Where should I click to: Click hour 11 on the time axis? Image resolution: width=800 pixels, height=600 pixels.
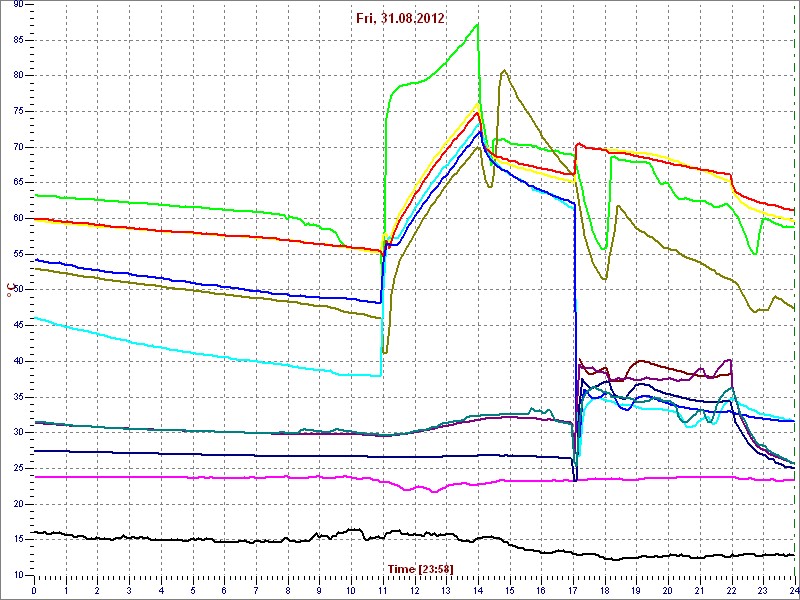pos(383,590)
